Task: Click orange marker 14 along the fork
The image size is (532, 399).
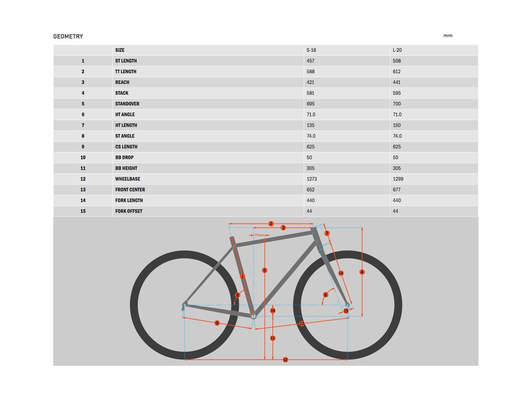Action: (x=341, y=273)
